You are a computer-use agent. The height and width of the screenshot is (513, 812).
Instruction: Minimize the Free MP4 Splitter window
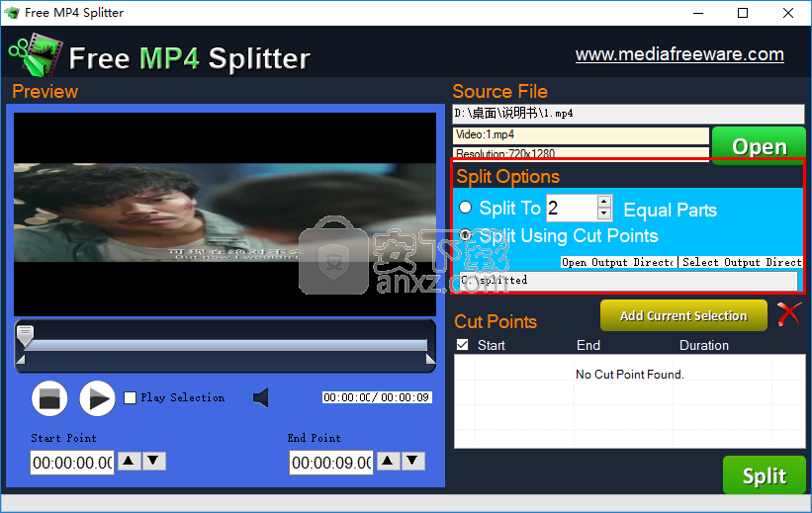[698, 13]
